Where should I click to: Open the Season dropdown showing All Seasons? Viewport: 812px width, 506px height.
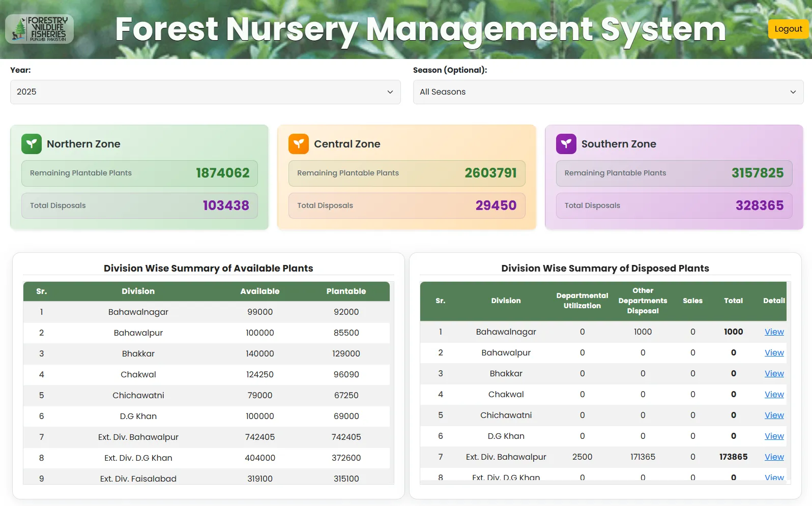click(608, 92)
